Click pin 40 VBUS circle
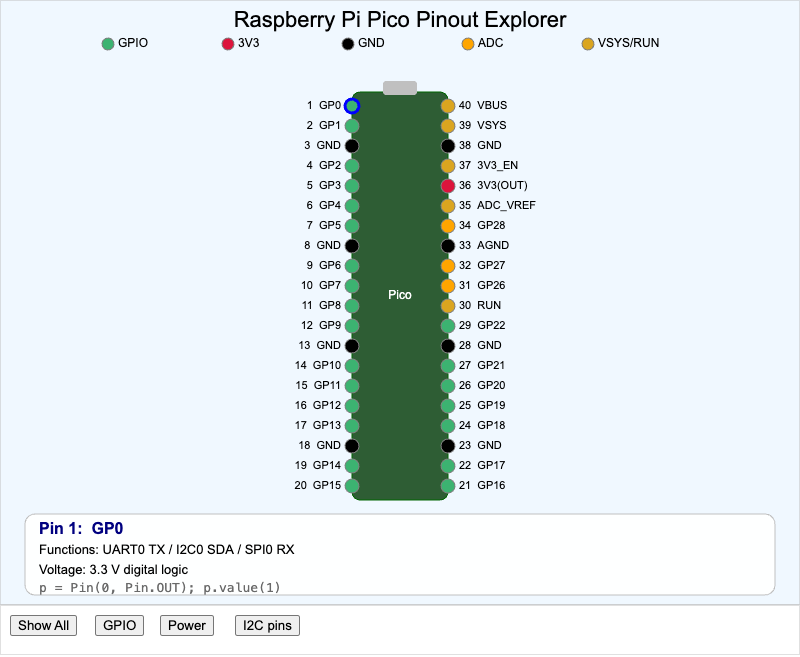Screen dimensions: 800x657 click(448, 106)
